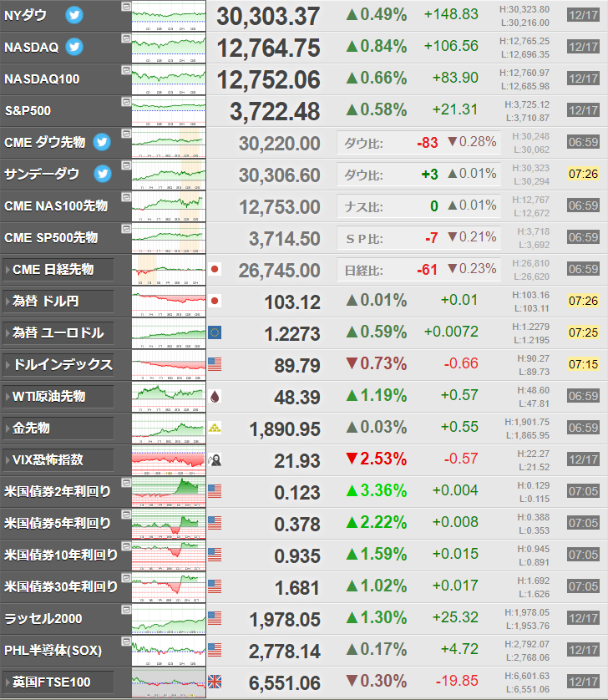Expand the ドルインデックス row
The image size is (608, 700).
[x=58, y=365]
